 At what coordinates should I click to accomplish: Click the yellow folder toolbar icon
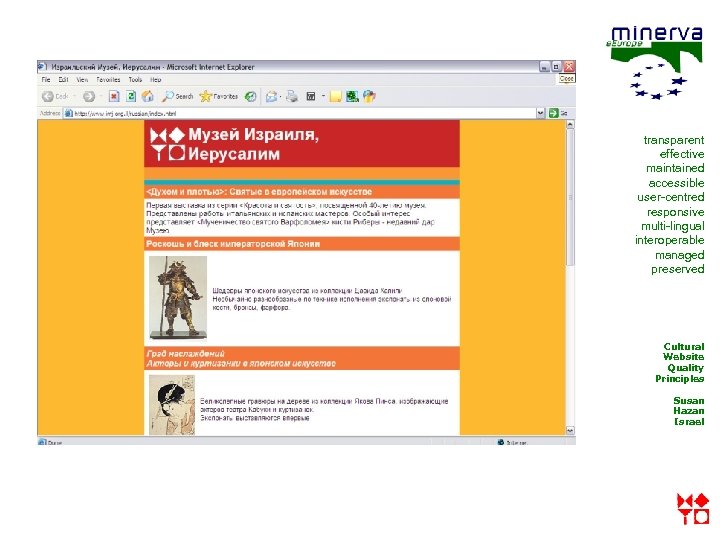click(x=336, y=96)
